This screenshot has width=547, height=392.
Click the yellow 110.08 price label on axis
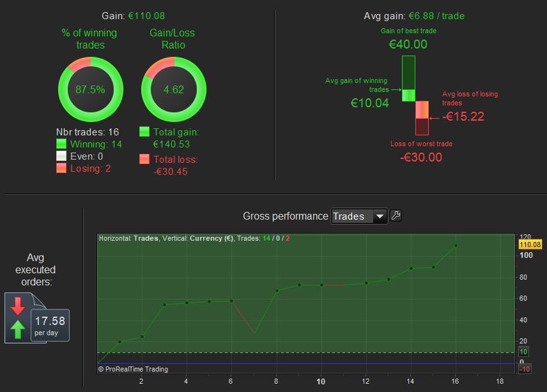[530, 245]
